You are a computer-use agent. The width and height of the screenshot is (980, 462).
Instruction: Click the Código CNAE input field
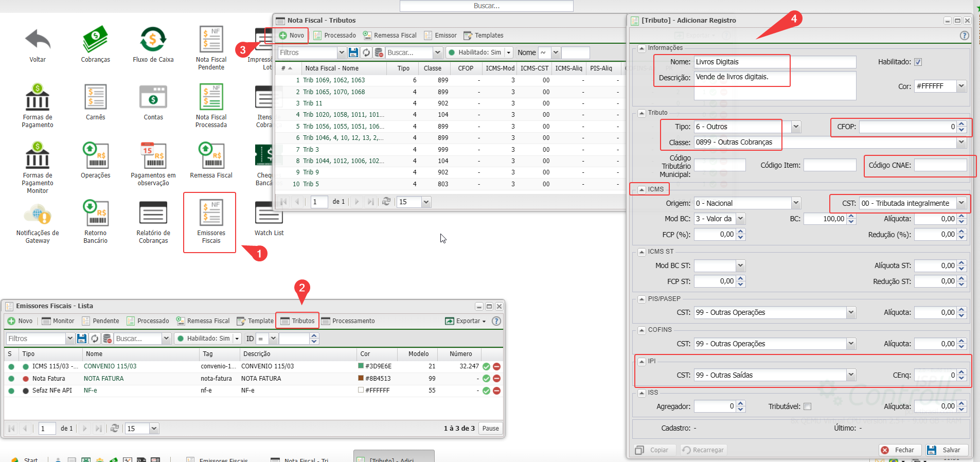point(940,166)
